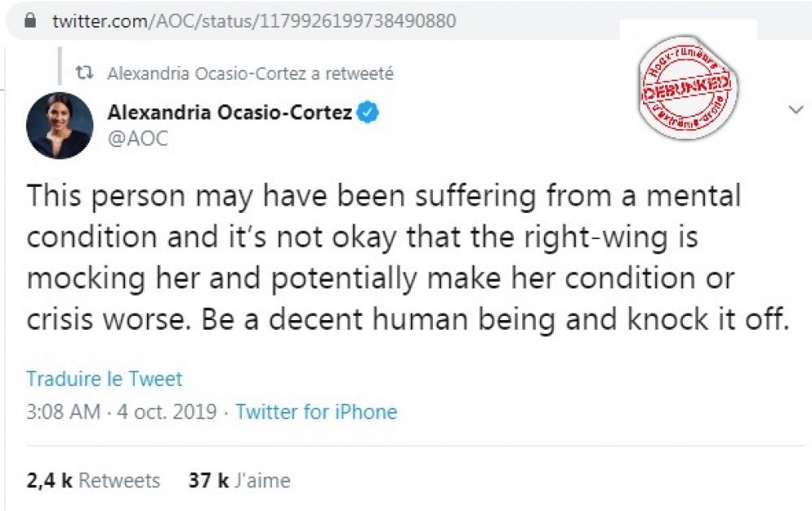Open Alexandria Ocasio-Cortez profile picture

click(x=59, y=125)
